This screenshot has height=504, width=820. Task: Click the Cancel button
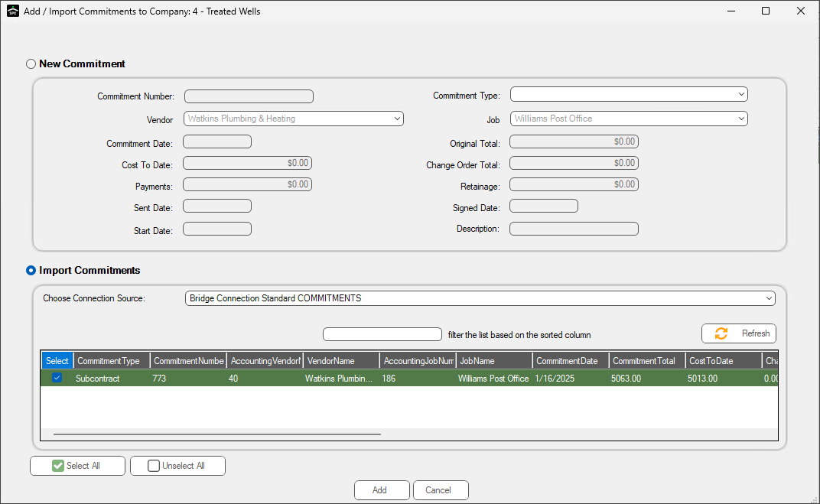pyautogui.click(x=441, y=490)
